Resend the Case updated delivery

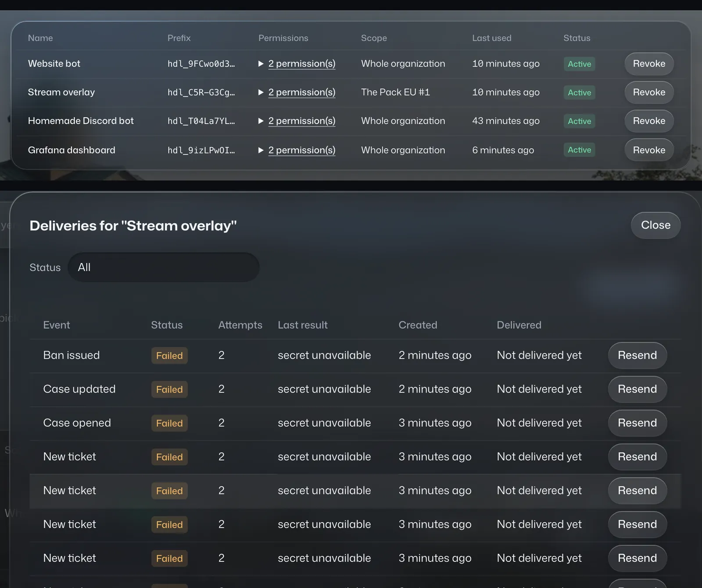(x=637, y=389)
